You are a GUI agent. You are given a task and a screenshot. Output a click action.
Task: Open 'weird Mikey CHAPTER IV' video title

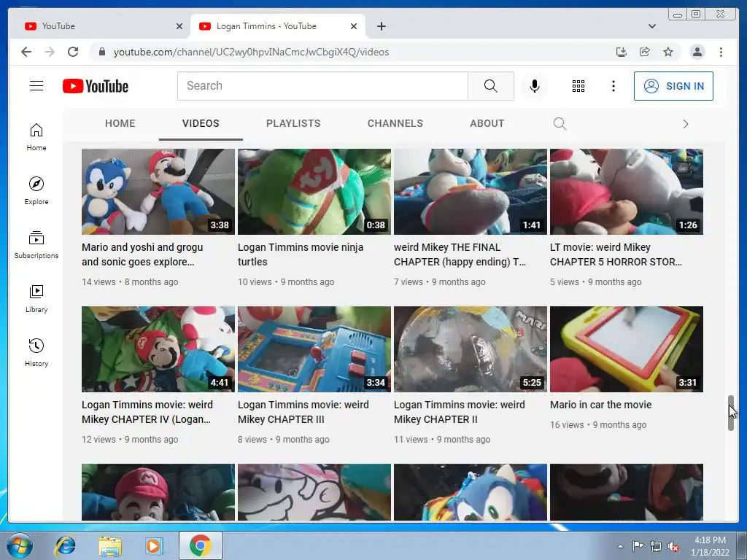pyautogui.click(x=147, y=412)
